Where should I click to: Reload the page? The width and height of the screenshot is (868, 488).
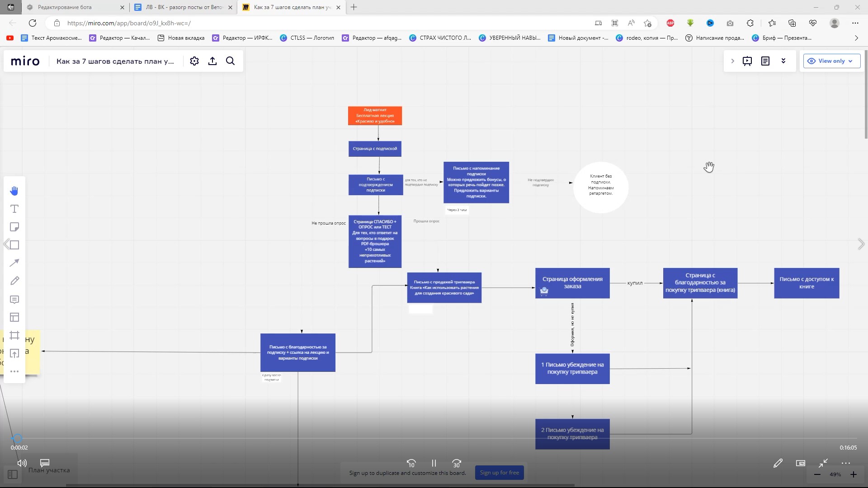point(33,23)
